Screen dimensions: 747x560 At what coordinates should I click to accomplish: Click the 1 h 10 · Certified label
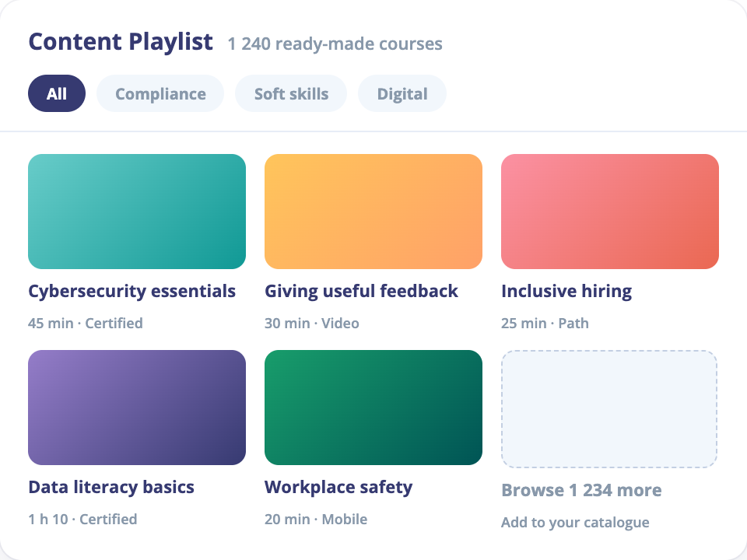[82, 519]
